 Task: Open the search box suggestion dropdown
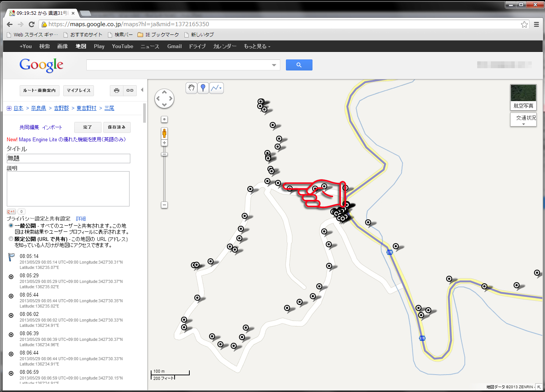click(274, 65)
